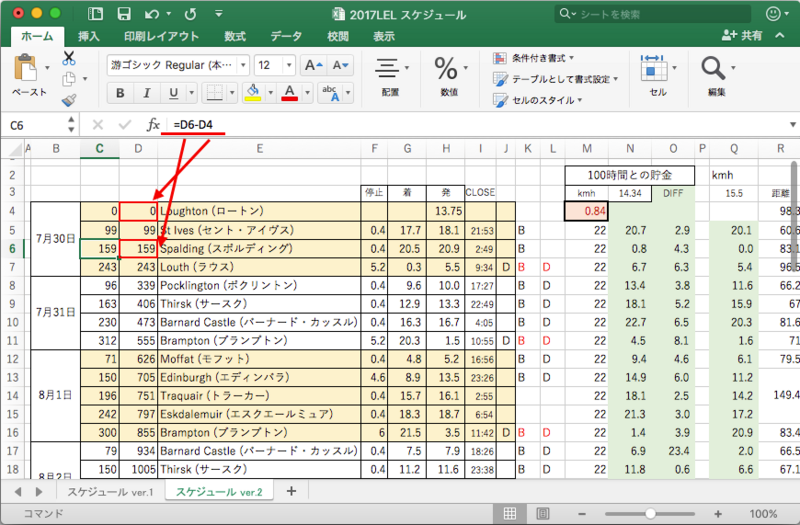Screen dimensions: 800x525
Task: Click the sheet search field
Action: click(x=653, y=14)
